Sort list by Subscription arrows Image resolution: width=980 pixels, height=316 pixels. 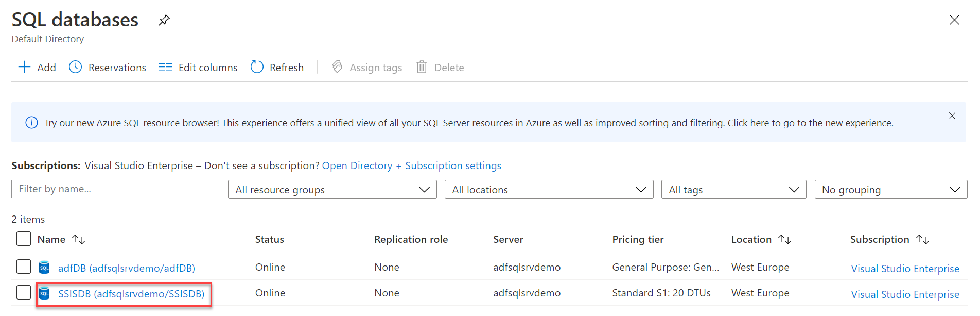tap(922, 239)
